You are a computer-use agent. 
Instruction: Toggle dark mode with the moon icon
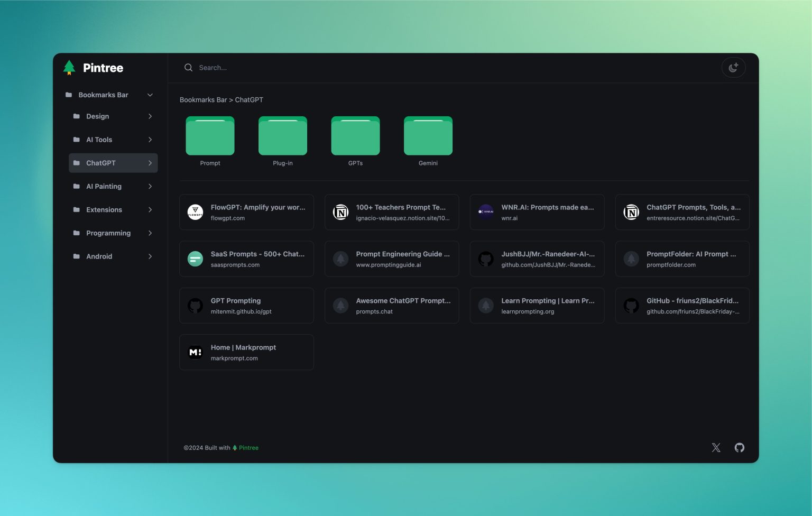733,68
